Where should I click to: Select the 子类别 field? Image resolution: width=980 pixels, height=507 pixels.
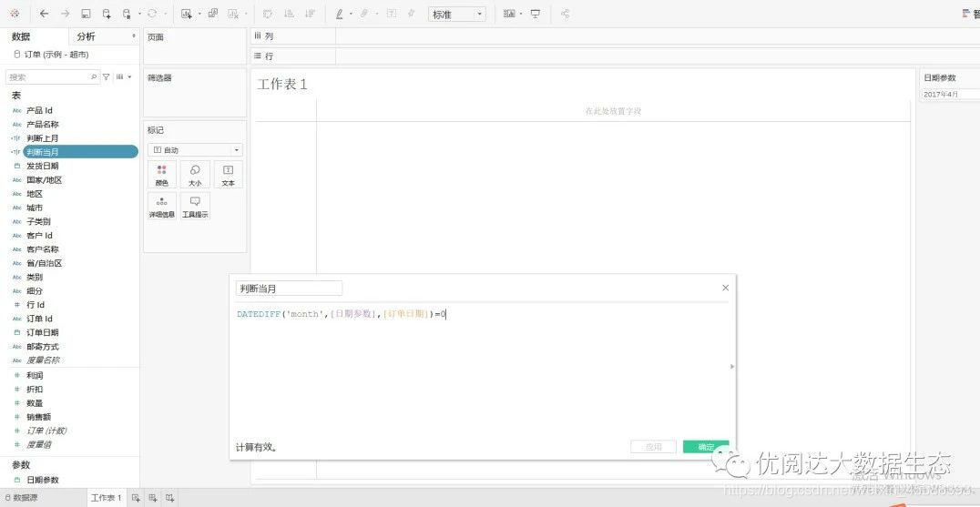pos(39,222)
